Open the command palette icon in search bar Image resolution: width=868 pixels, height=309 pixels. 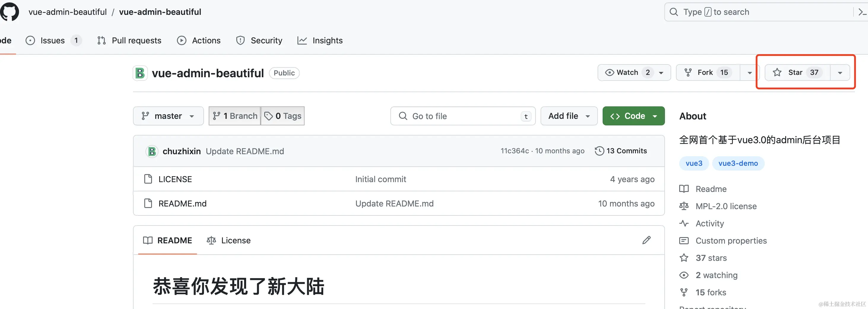[x=862, y=12]
